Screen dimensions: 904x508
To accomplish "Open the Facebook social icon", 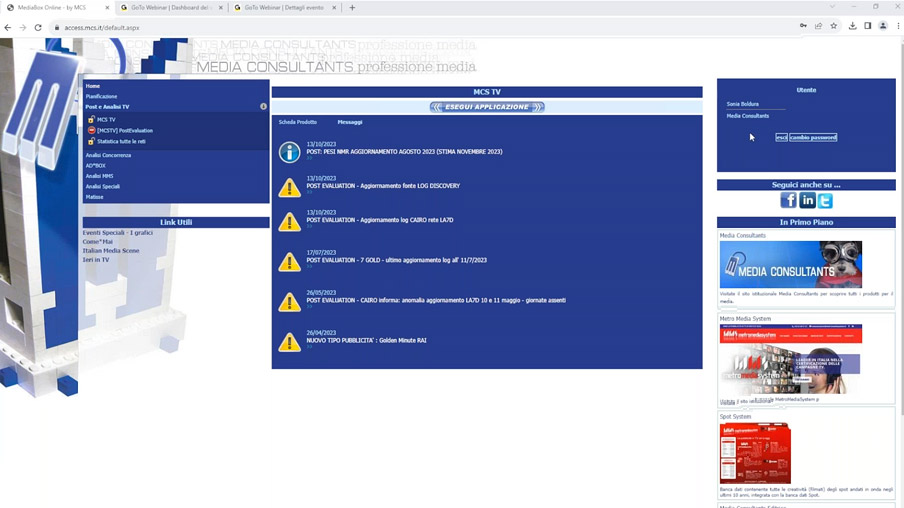I will coord(788,201).
